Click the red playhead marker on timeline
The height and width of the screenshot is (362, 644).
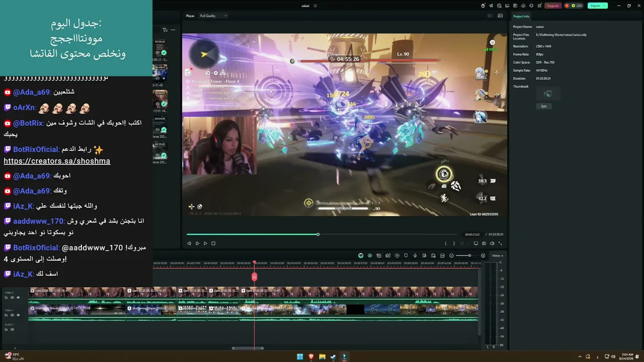pyautogui.click(x=254, y=277)
